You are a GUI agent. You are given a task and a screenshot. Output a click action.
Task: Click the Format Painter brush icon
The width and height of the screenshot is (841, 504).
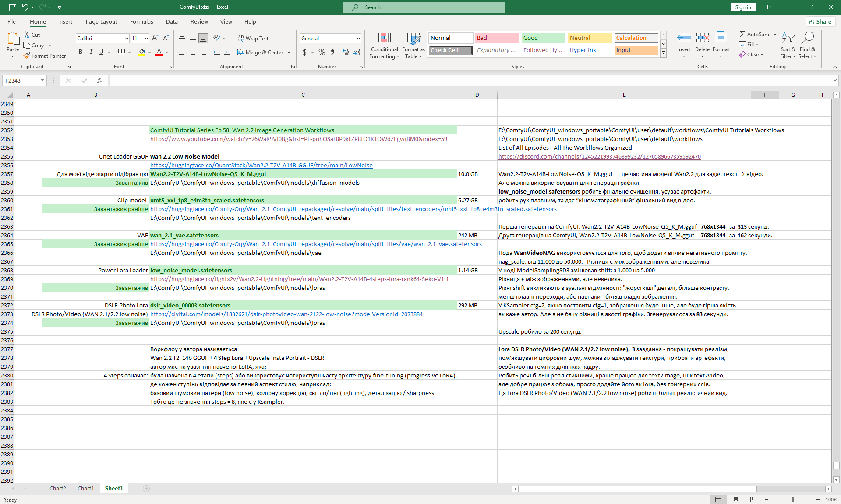(27, 56)
